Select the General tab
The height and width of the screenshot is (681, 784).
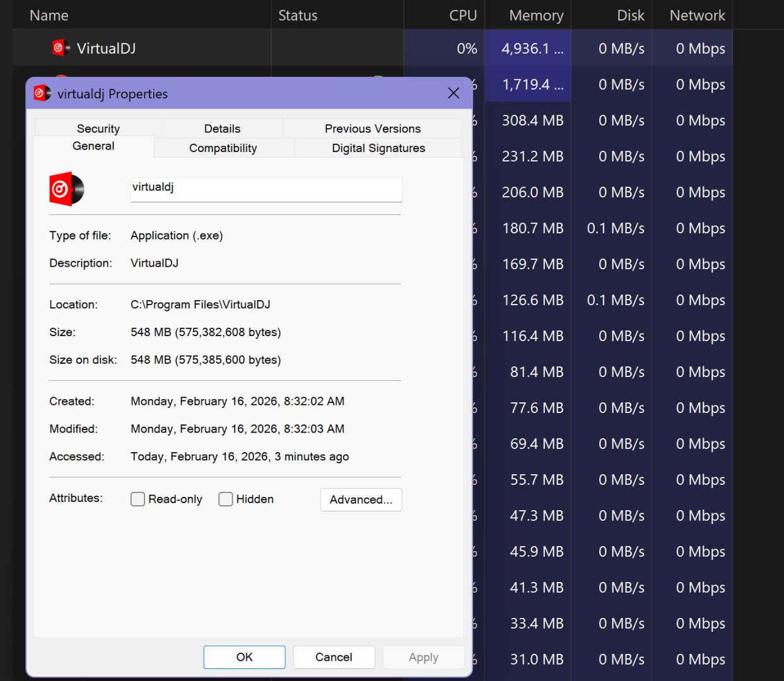[x=93, y=146]
